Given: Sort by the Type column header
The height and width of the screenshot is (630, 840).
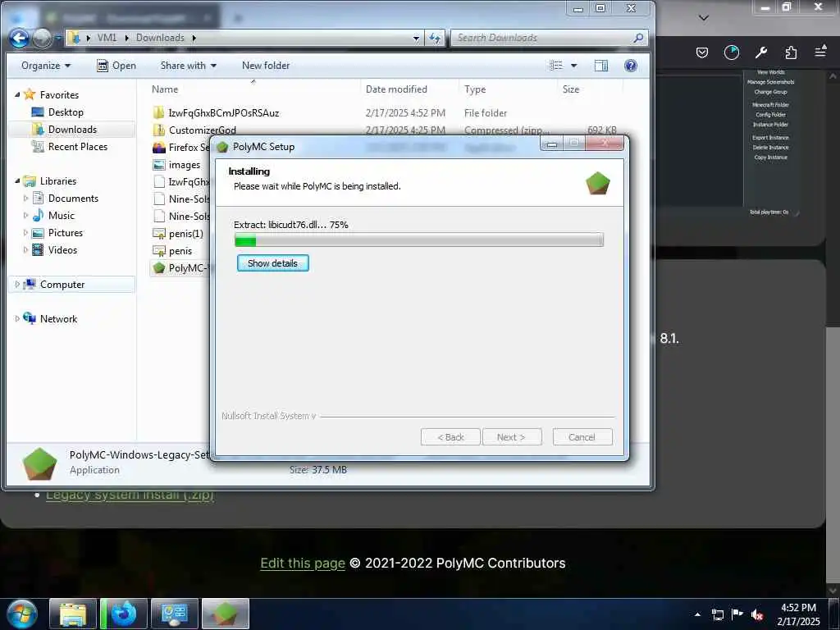Looking at the screenshot, I should 475,89.
